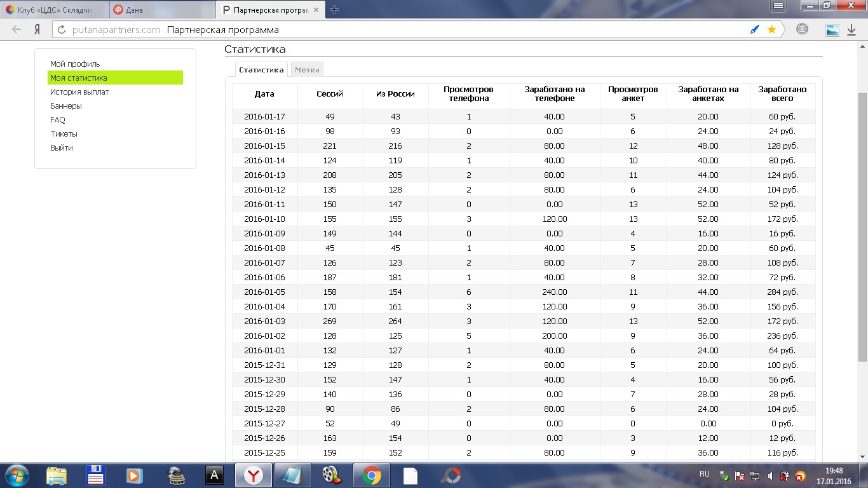This screenshot has width=868, height=488.
Task: Click the Turbo rocket icon in address bar
Action: tap(754, 30)
